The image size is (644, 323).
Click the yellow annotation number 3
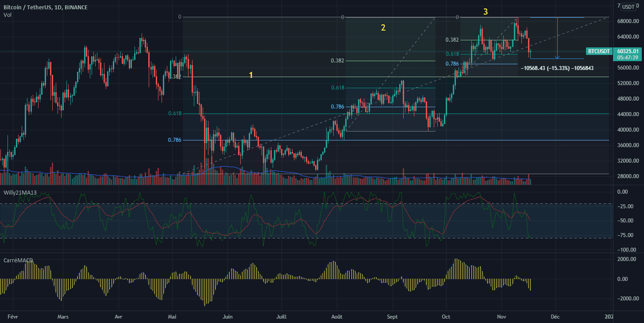pos(486,12)
